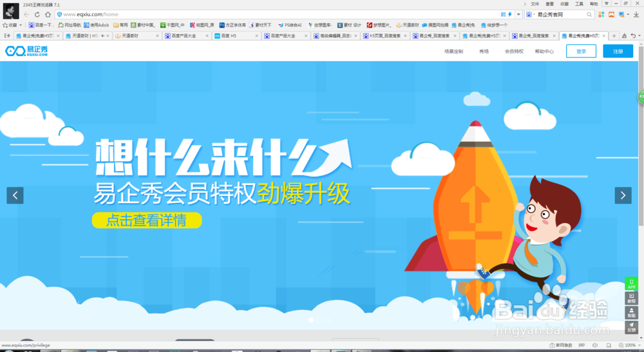Image resolution: width=644 pixels, height=352 pixels.
Task: Click the shield security icon in address bar
Action: tap(59, 14)
